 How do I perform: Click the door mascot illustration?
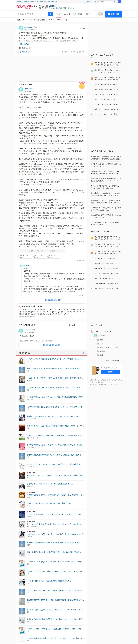[95, 370]
